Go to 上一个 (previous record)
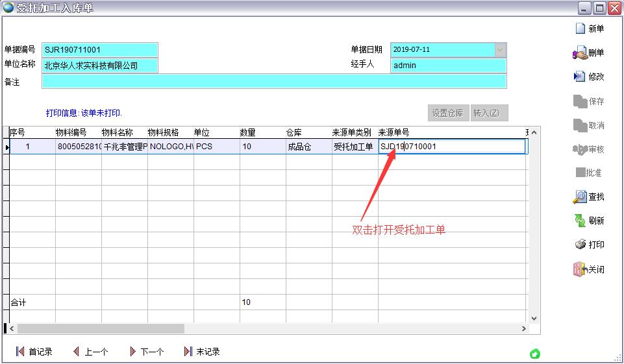Viewport: 624px width, 364px height. pos(77,352)
